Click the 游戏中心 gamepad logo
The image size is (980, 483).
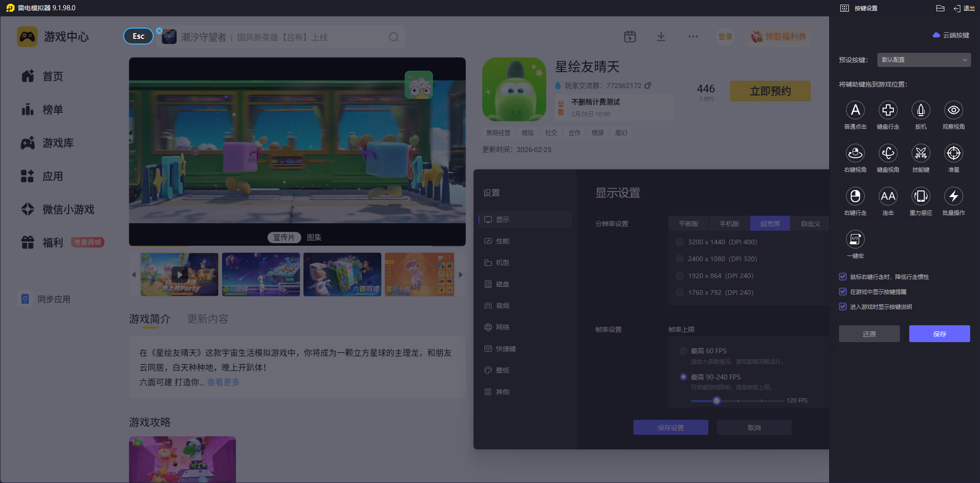[x=27, y=37]
